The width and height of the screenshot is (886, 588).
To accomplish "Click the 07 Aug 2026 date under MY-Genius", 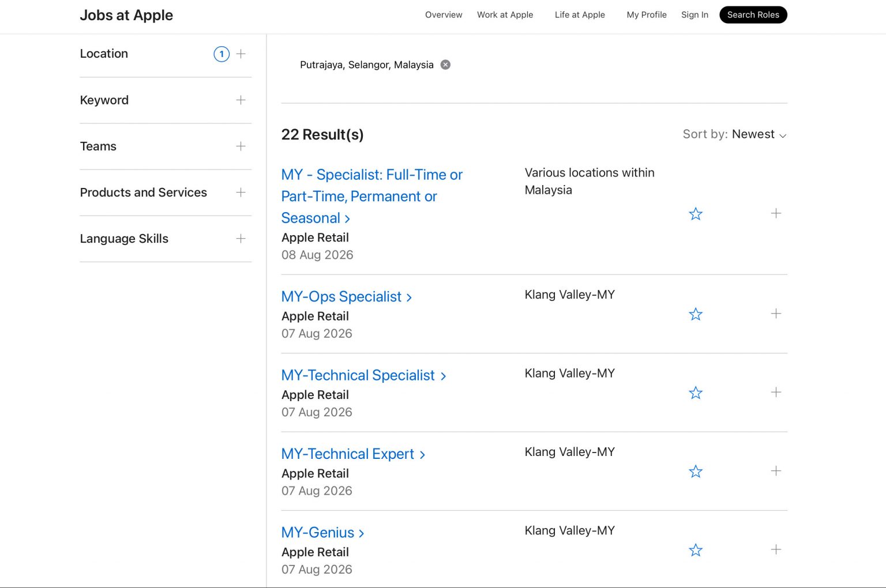I will click(317, 570).
